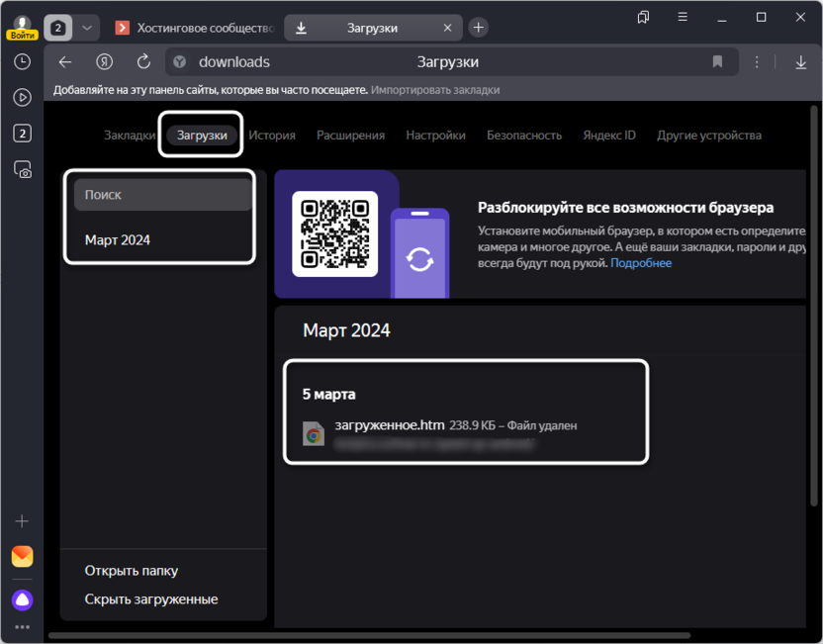Click the Поиск search field

point(163,195)
